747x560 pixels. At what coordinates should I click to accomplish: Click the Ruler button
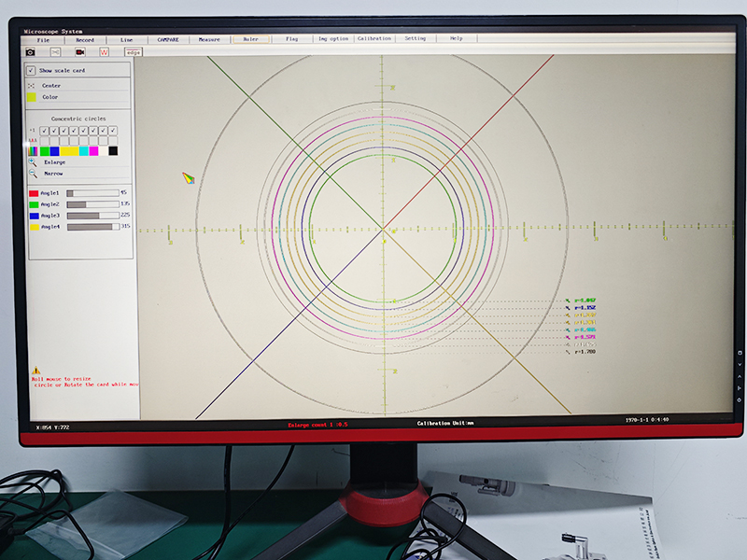250,39
